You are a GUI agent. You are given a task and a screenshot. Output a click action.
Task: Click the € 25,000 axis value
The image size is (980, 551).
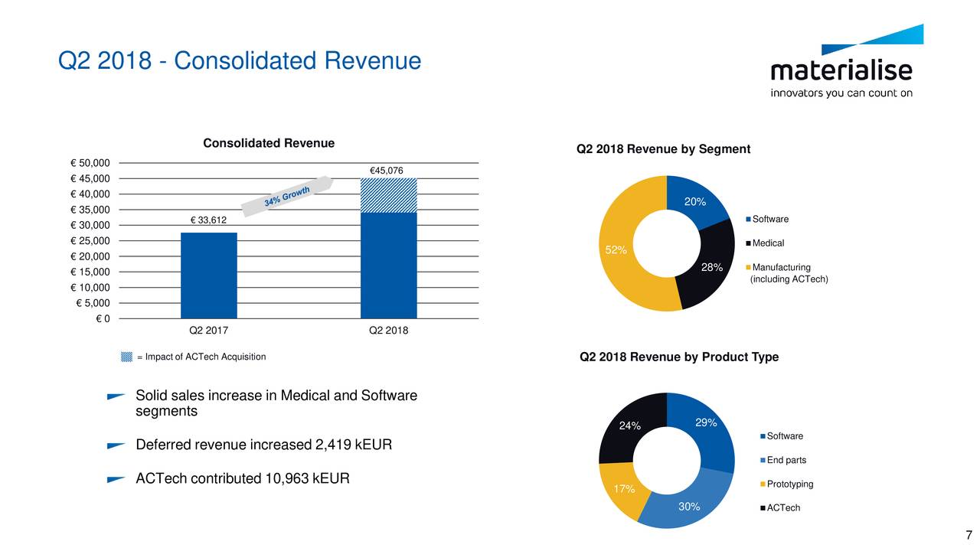(90, 240)
